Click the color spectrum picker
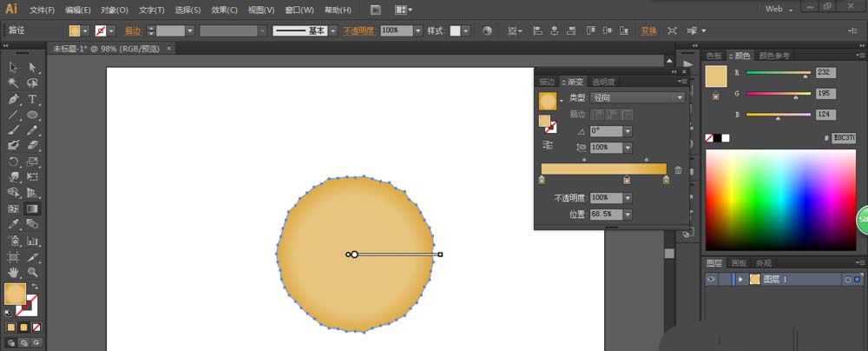Viewport: 868px width, 351px height. tap(780, 200)
